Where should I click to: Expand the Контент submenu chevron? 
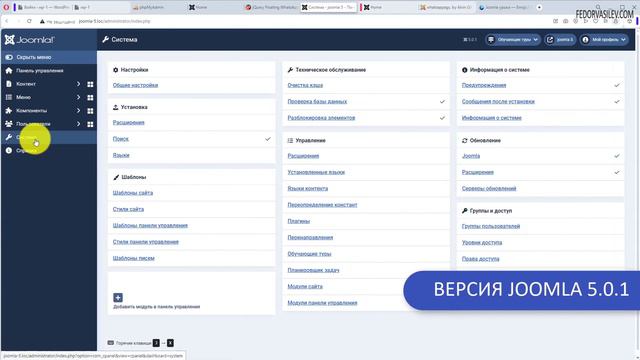[78, 84]
